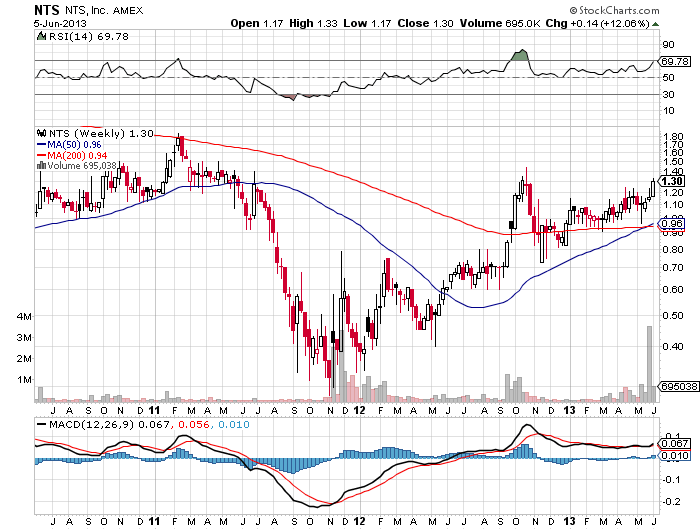700x530 pixels.
Task: Click the red 0.056 MACD signal value
Action: [194, 424]
